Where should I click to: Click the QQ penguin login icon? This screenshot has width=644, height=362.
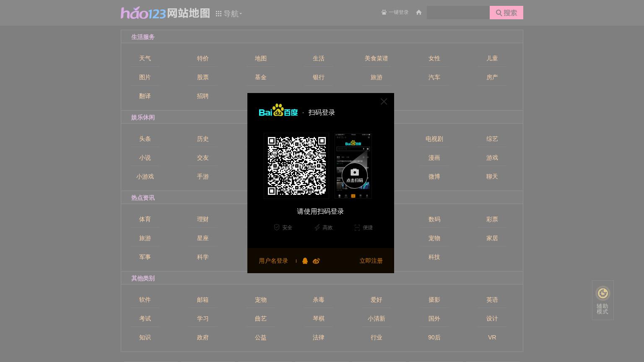tap(305, 261)
